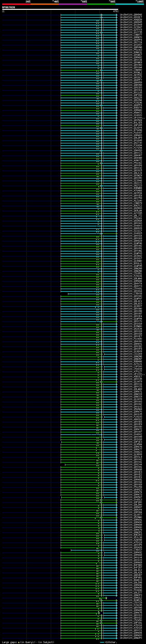Image resolution: width=146 pixels, height=644 pixels.
Task: Select the UniRef100_Q8VX34 label
Action: (x=131, y=60)
